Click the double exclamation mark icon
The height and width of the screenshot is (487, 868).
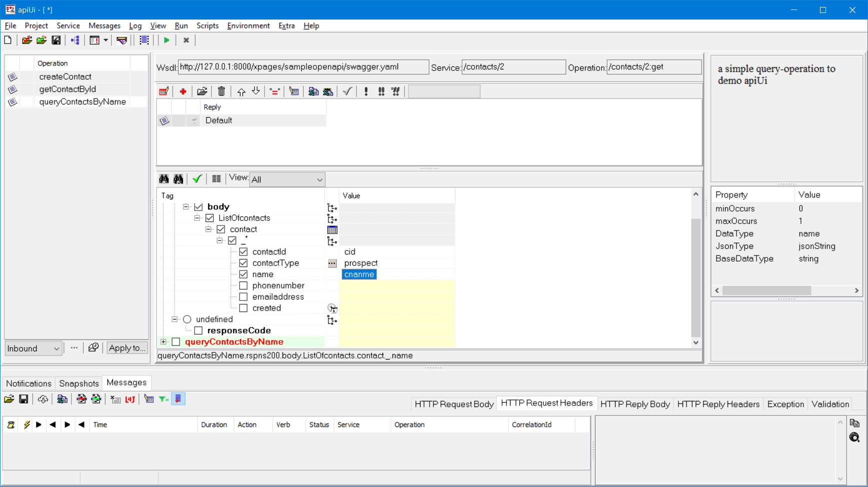[381, 91]
